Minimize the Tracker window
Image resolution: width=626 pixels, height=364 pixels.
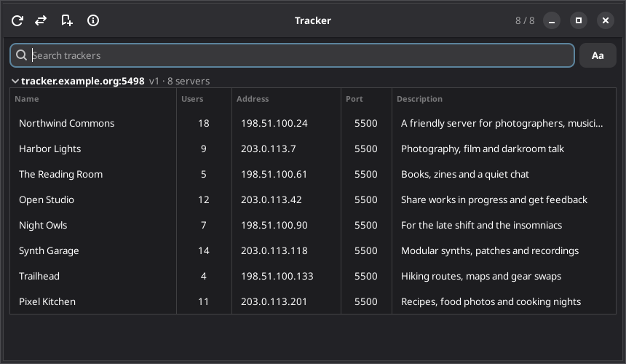click(x=552, y=20)
